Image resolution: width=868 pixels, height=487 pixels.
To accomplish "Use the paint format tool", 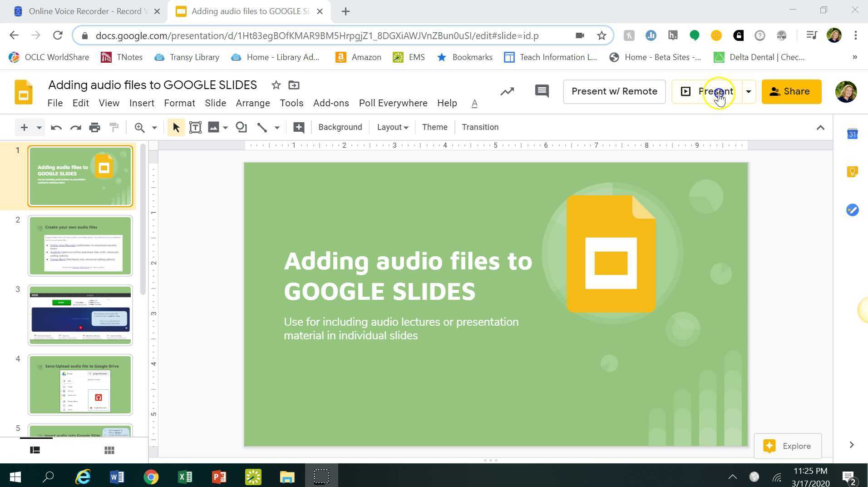I will pos(114,127).
